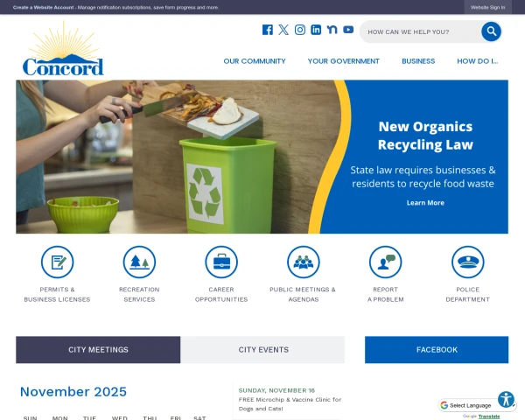Open Public Meetings & Agendas icon
The width and height of the screenshot is (525, 420).
pyautogui.click(x=304, y=262)
